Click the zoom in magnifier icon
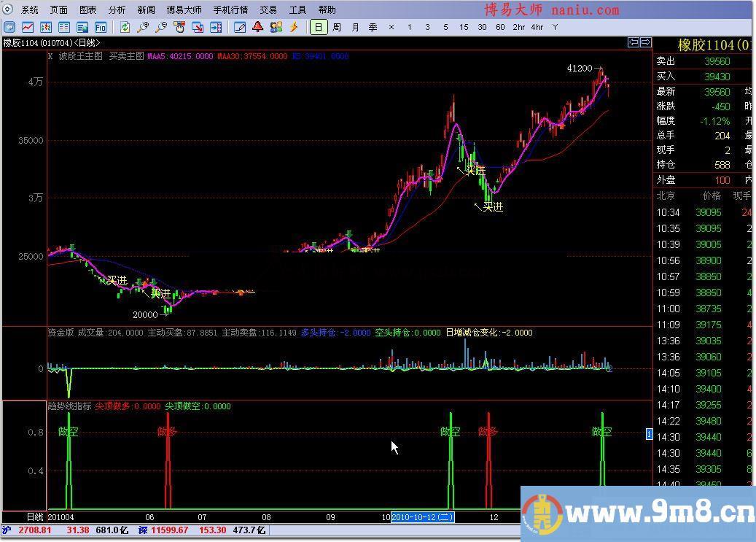Viewport: 756px width, 542px height. pos(144,27)
